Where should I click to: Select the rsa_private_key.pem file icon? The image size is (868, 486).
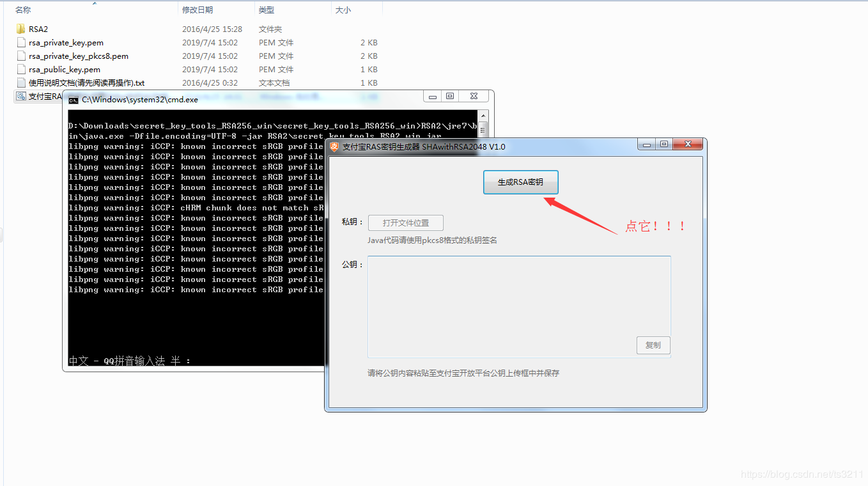tap(21, 42)
